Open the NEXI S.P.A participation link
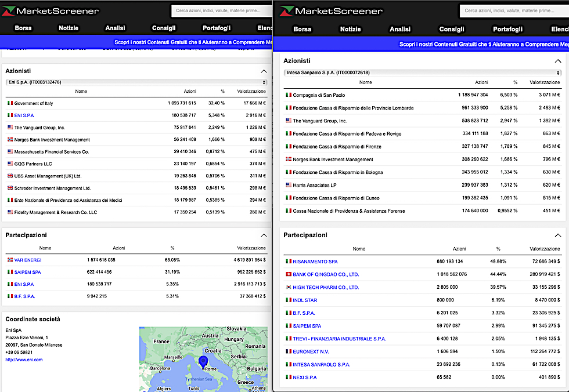Screen dimensions: 569x392 pyautogui.click(x=305, y=378)
